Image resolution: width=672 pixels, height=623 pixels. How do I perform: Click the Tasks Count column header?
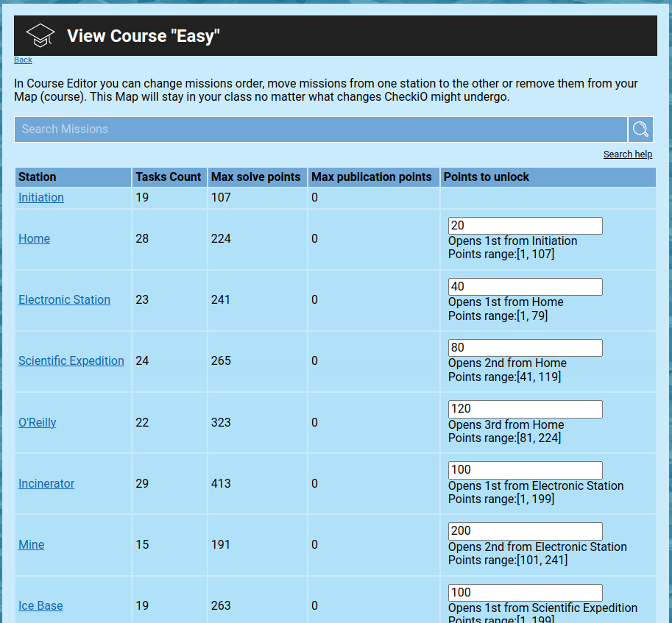(x=170, y=177)
